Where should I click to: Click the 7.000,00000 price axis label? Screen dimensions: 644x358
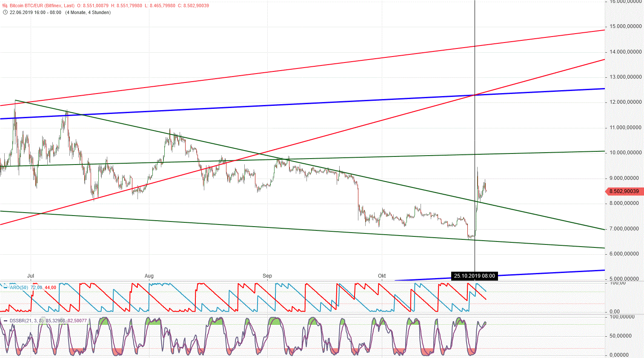[x=624, y=229]
